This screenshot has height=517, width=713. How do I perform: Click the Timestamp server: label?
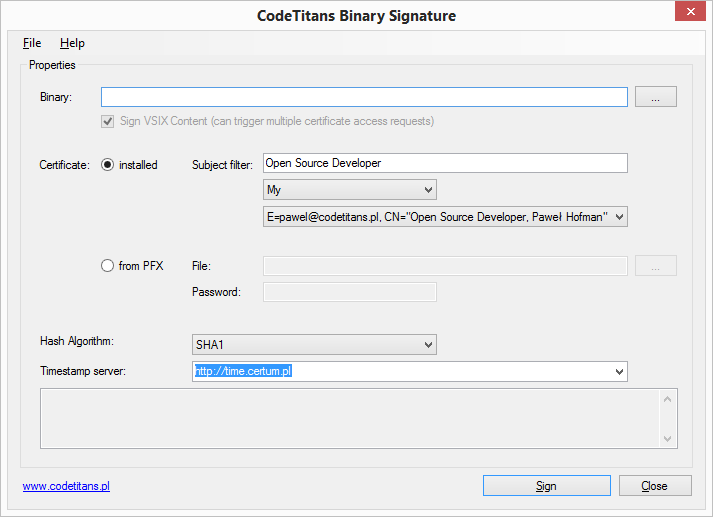pos(83,371)
